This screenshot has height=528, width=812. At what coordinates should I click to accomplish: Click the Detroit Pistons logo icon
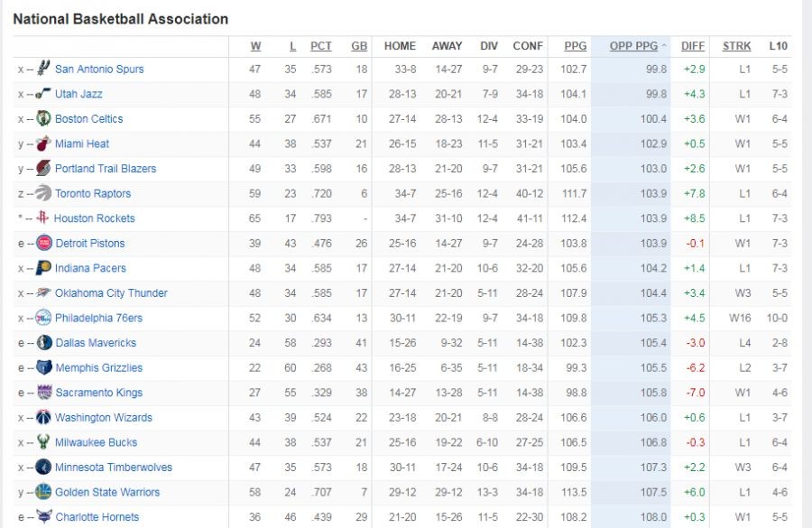[44, 243]
